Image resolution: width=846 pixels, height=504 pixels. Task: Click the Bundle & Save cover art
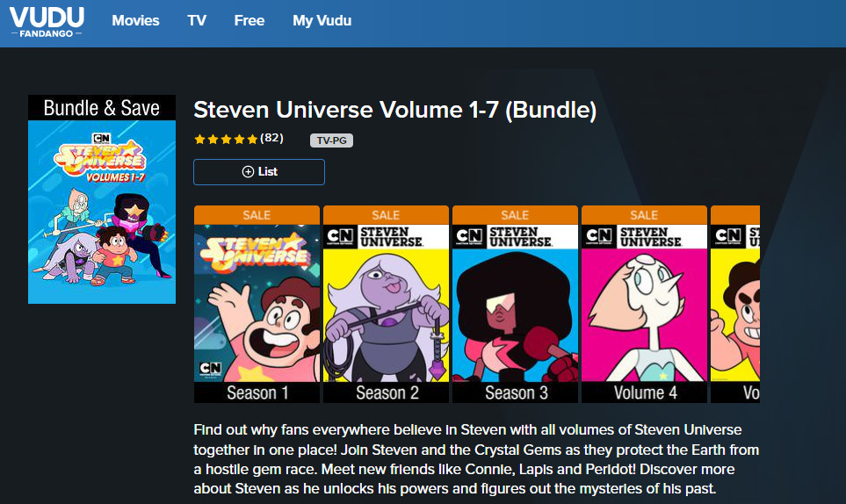point(102,199)
